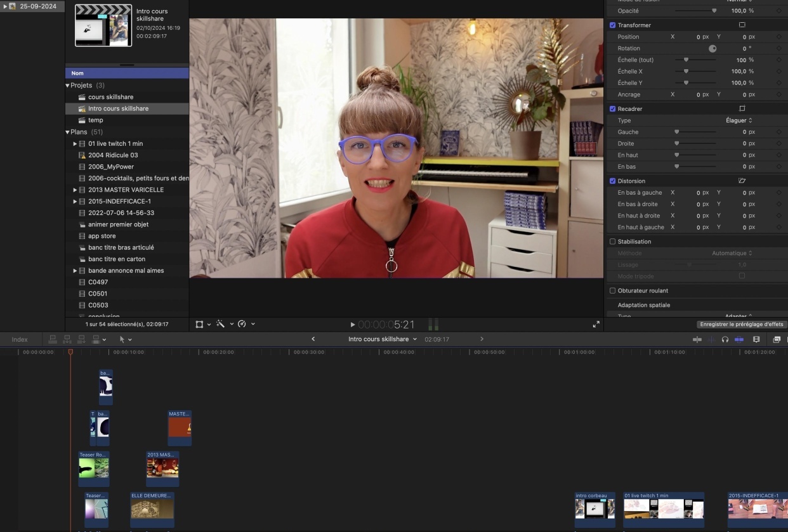
Task: Add keyframe for Gauche crop value
Action: pyautogui.click(x=779, y=132)
